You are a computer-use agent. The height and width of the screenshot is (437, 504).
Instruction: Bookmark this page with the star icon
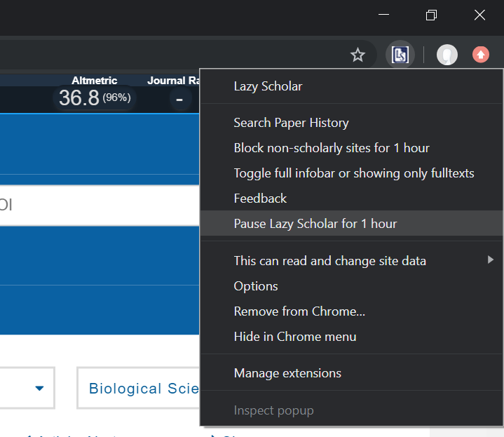click(x=357, y=55)
